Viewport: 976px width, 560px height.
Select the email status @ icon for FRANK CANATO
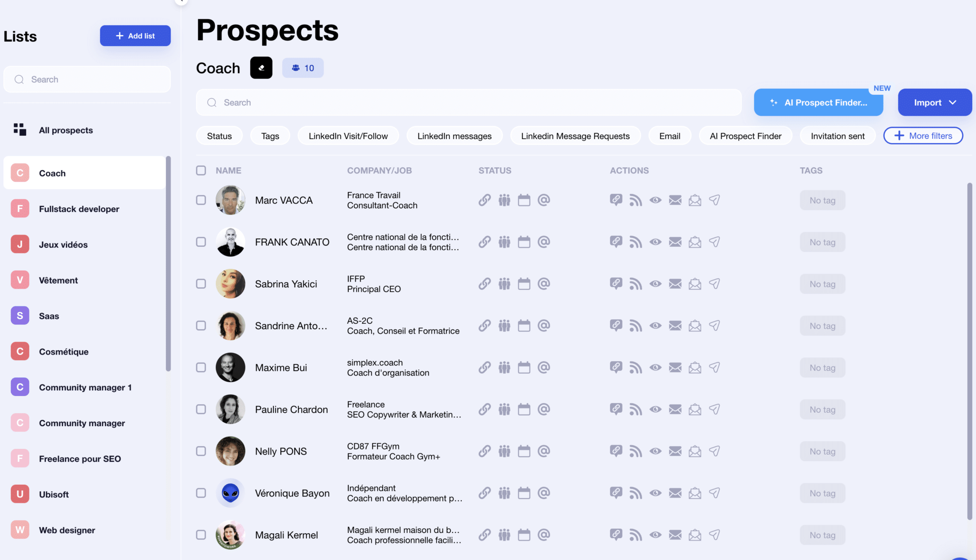544,242
